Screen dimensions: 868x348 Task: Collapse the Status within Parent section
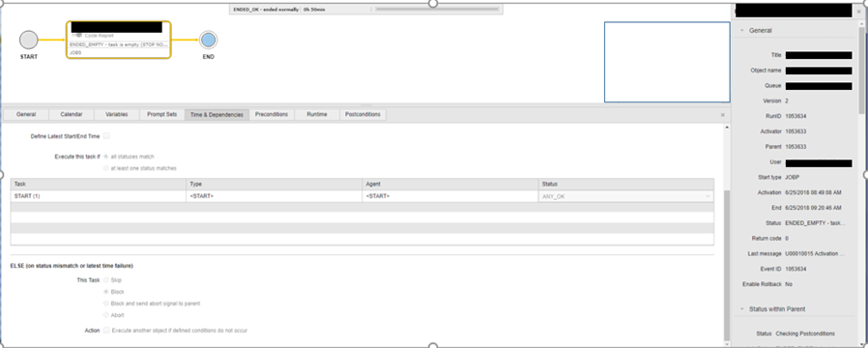[741, 308]
